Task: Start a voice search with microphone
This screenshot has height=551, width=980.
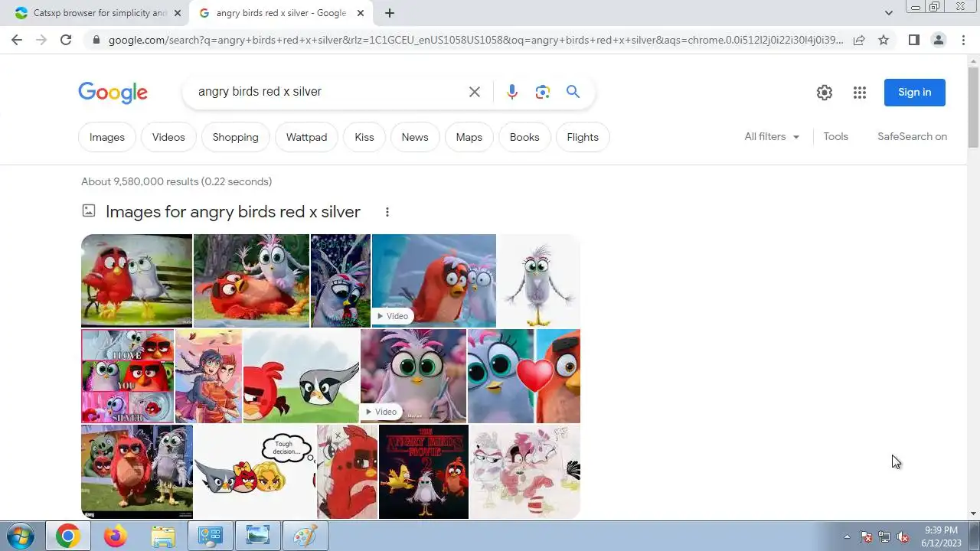Action: pyautogui.click(x=512, y=92)
